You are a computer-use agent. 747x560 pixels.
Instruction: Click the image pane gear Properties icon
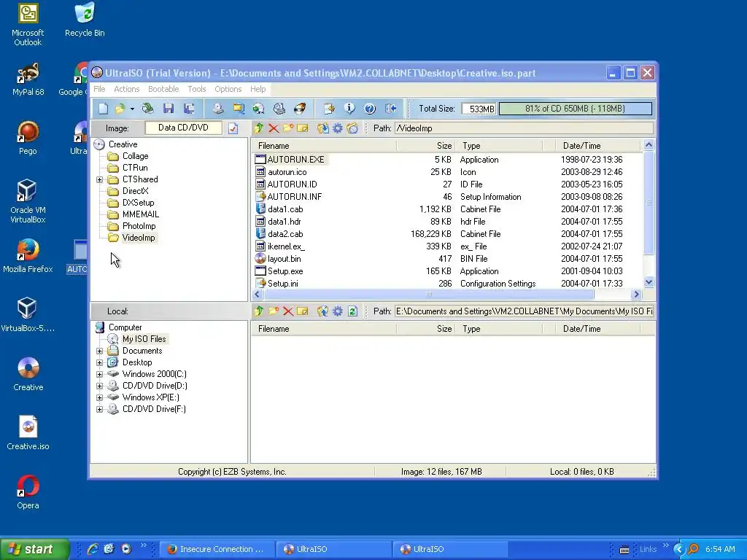(337, 128)
